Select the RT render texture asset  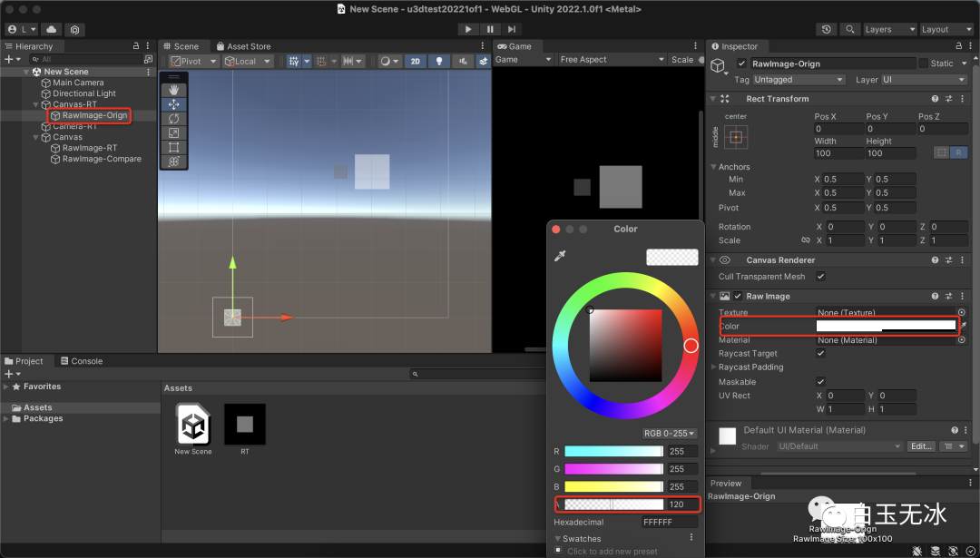click(x=245, y=429)
